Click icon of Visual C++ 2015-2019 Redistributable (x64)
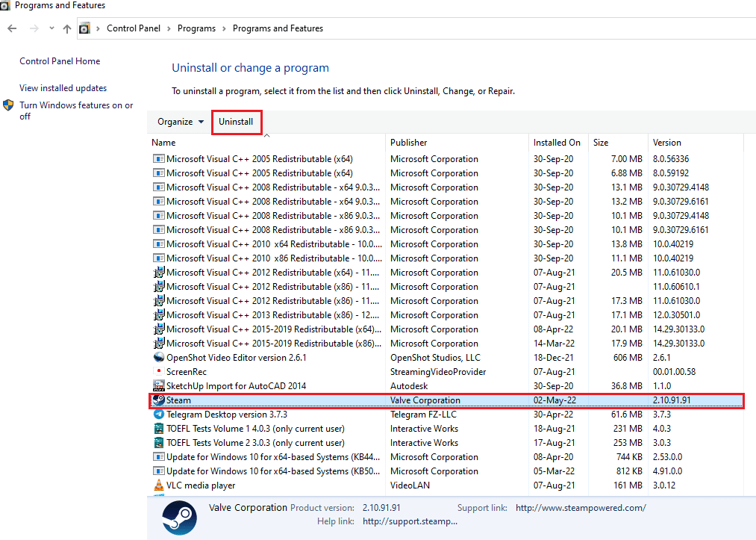756x540 pixels. click(159, 329)
